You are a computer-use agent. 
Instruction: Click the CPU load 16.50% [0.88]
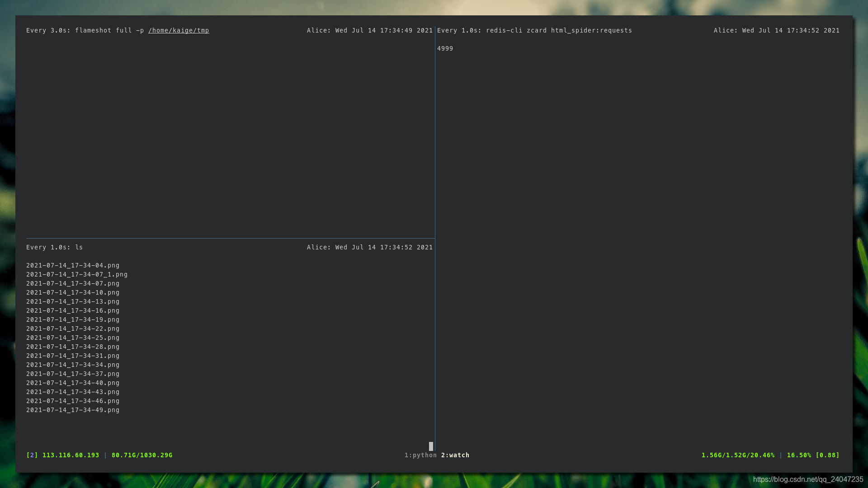click(813, 455)
